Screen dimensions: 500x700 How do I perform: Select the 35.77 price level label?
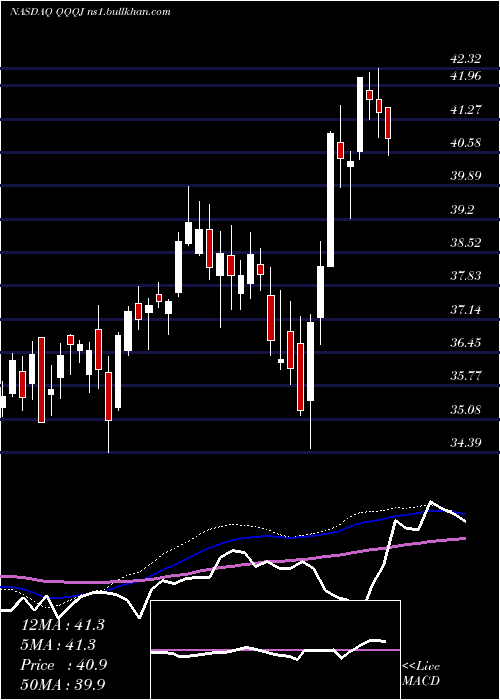[x=466, y=376]
